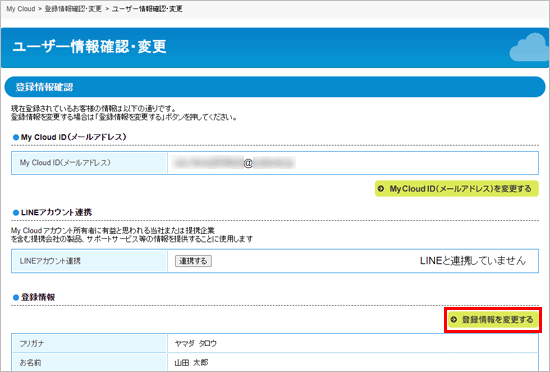Click the arrow icon on 登録情報を変更する button
This screenshot has width=550, height=372.
(454, 320)
